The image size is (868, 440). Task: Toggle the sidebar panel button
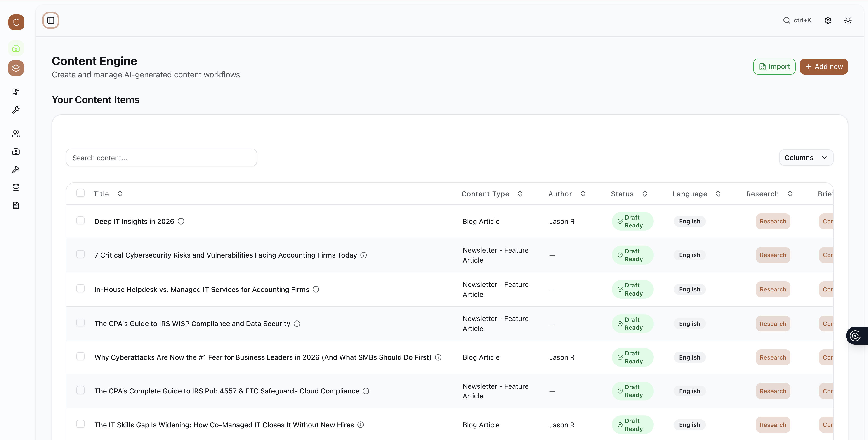[51, 20]
